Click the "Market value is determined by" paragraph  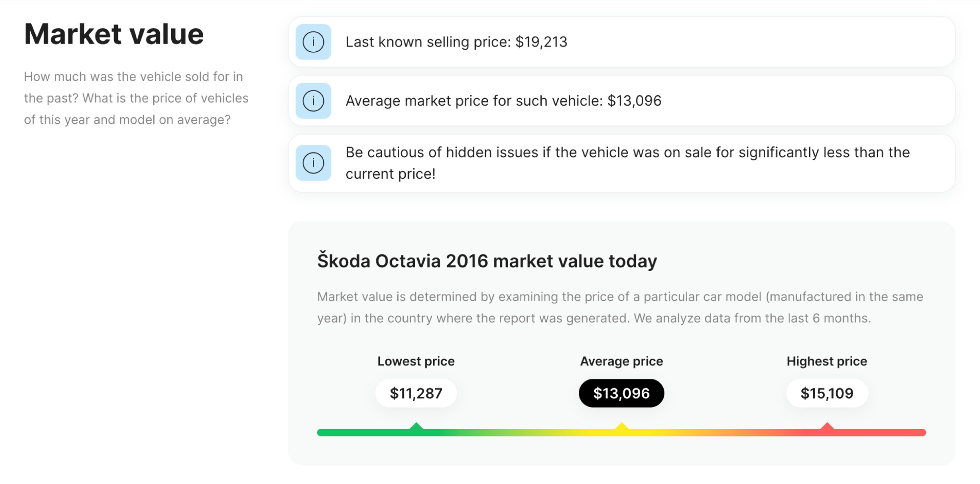click(620, 307)
